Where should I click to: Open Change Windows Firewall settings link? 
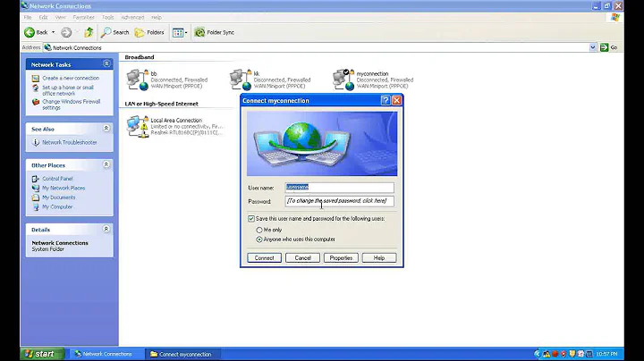coord(71,105)
